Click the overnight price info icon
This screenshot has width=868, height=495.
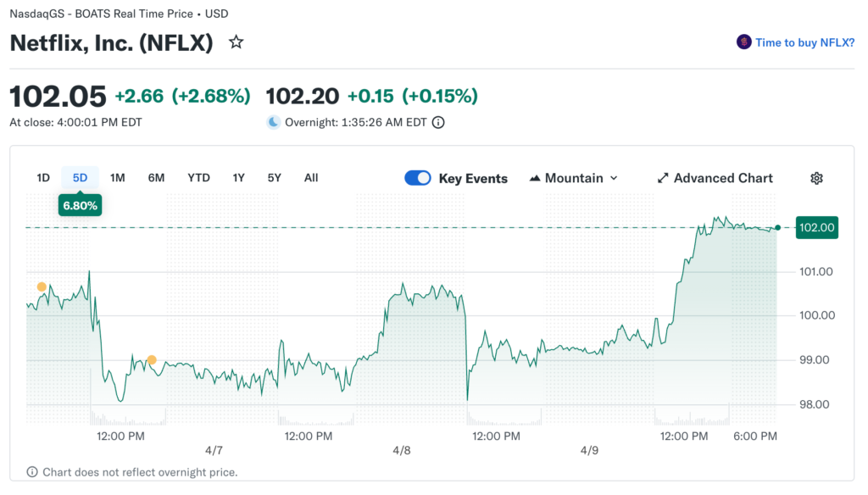(x=438, y=122)
